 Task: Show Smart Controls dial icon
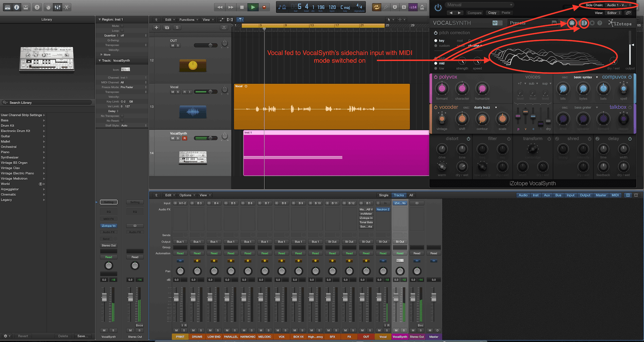pyautogui.click(x=49, y=7)
